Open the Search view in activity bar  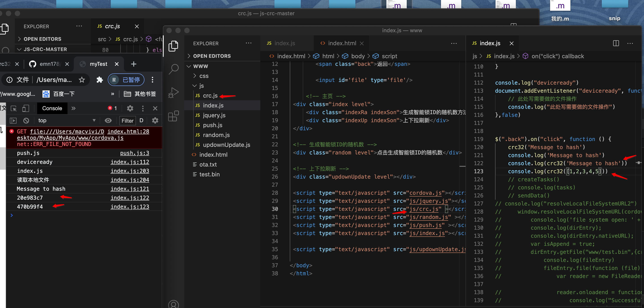coord(173,69)
